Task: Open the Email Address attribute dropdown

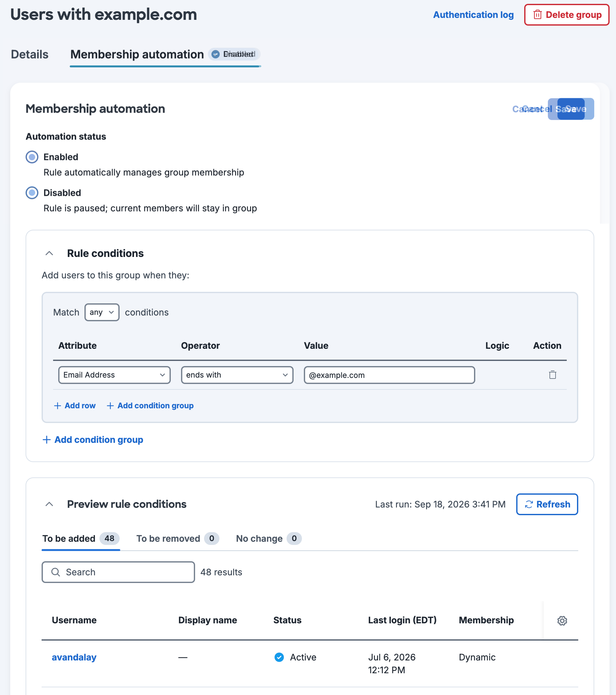Action: pos(114,375)
